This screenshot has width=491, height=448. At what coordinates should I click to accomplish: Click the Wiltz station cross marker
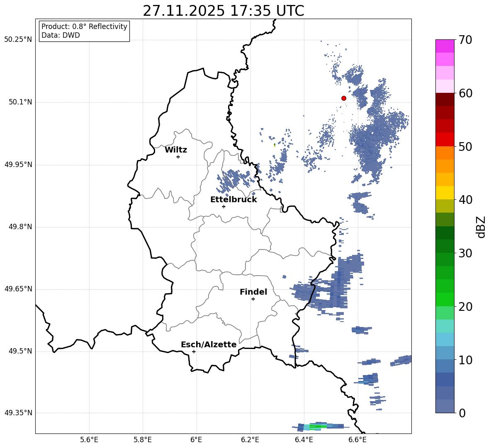pos(178,157)
